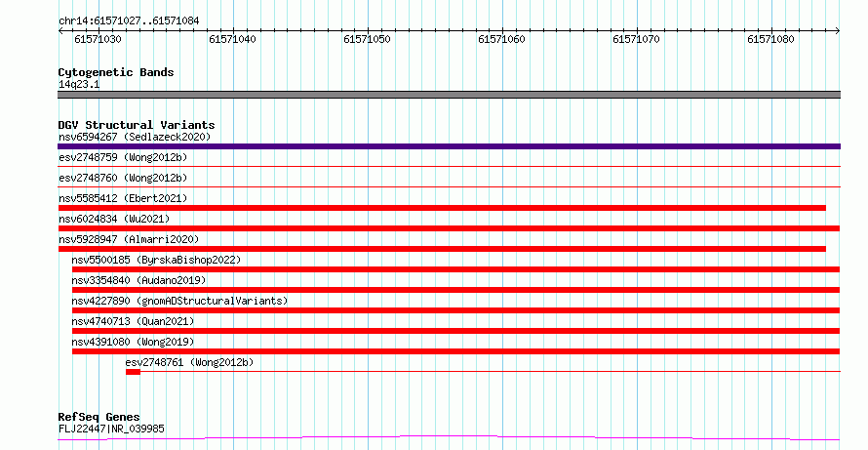Open nsv4740713 (Quan2021) variant label

point(133,321)
